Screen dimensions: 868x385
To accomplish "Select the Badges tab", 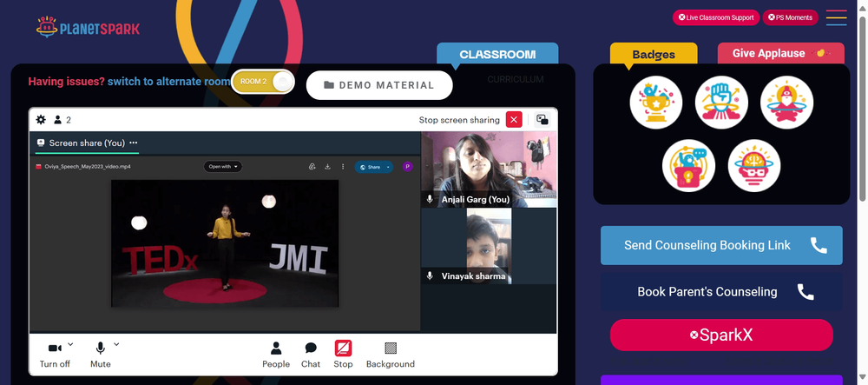I will pyautogui.click(x=654, y=54).
